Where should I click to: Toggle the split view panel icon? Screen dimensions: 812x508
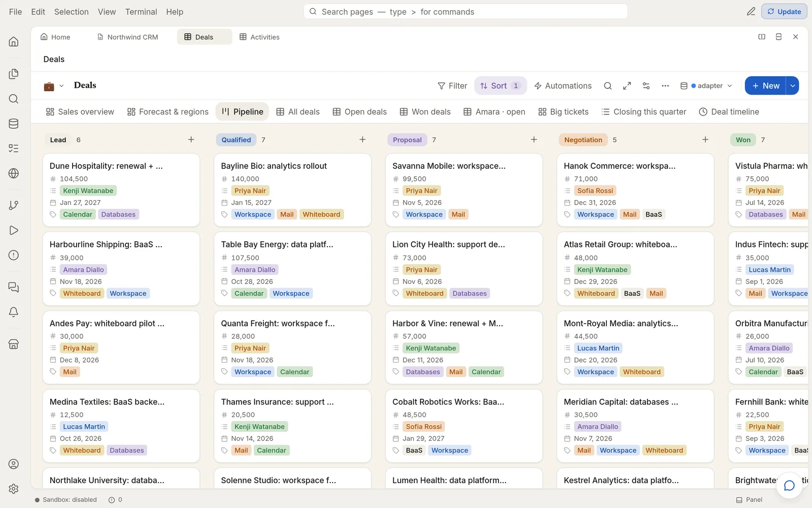(762, 37)
